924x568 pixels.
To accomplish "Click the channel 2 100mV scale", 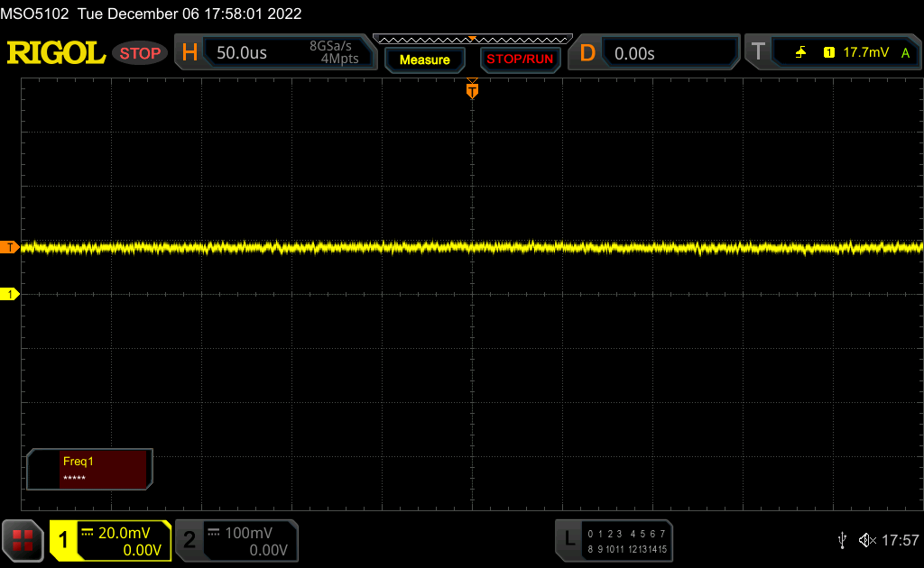I will point(248,533).
